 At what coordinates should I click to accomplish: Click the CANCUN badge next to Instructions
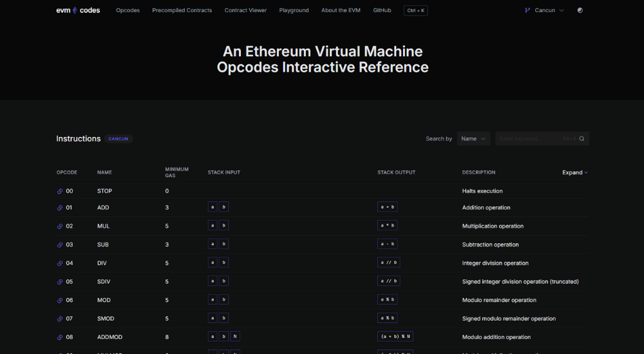coord(118,139)
